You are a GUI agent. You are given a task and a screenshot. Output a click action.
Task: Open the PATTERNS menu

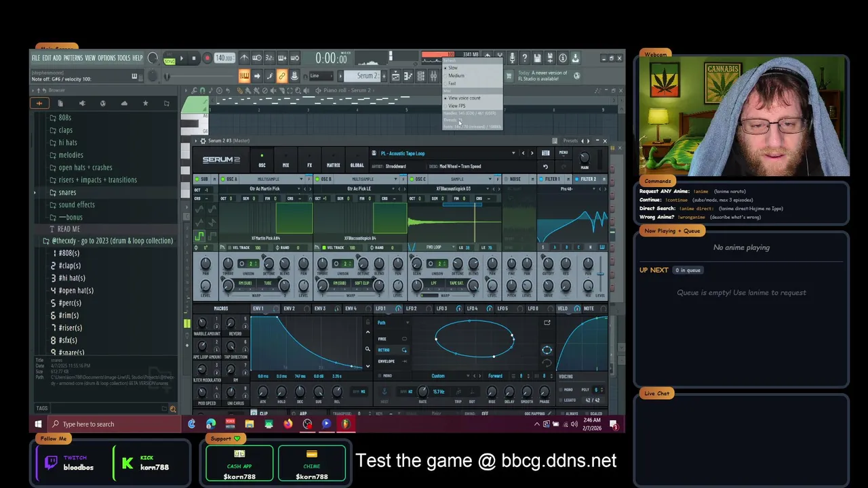click(x=73, y=58)
